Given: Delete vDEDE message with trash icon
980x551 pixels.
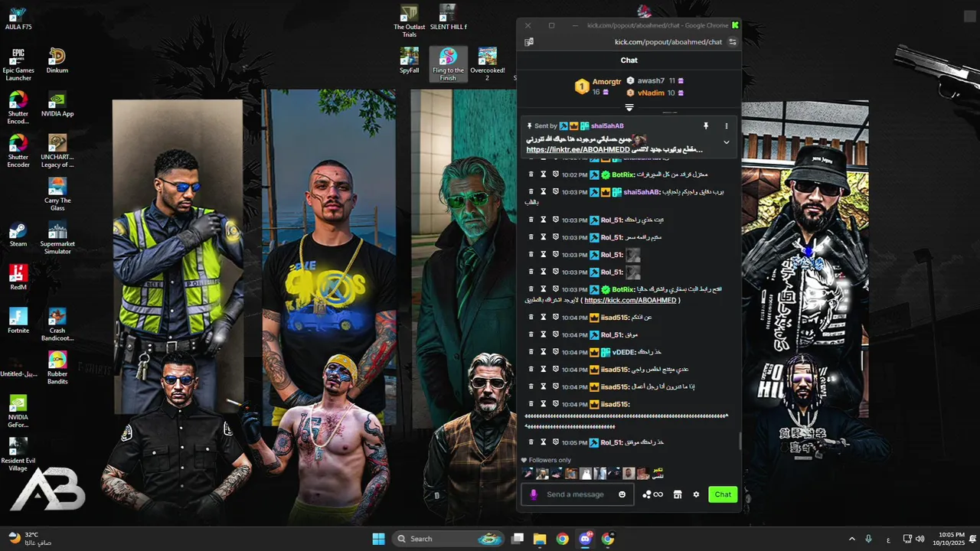Looking at the screenshot, I should tap(531, 352).
